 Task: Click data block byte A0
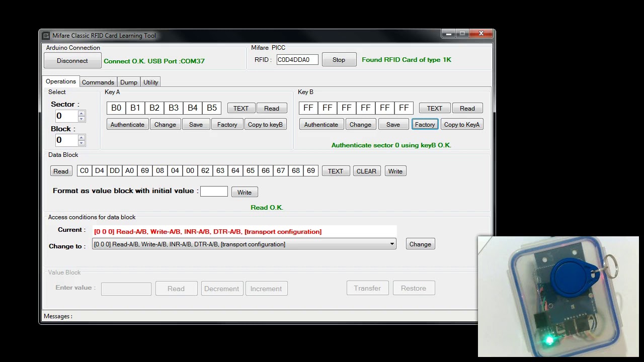point(130,171)
